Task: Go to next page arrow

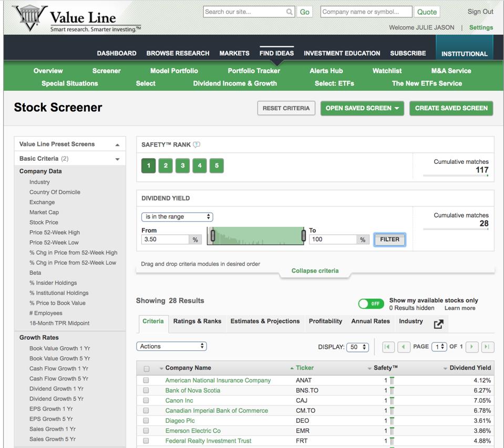Action: (x=472, y=347)
